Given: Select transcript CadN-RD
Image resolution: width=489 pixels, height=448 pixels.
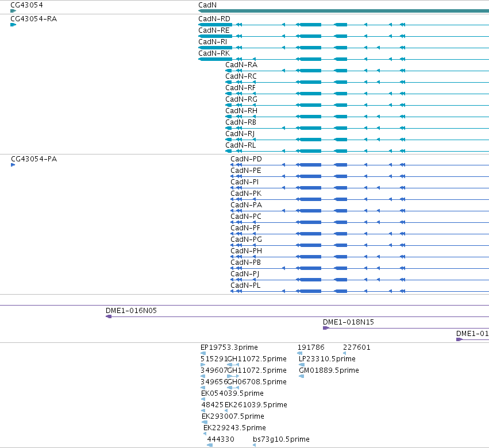Looking at the screenshot, I should click(214, 19).
